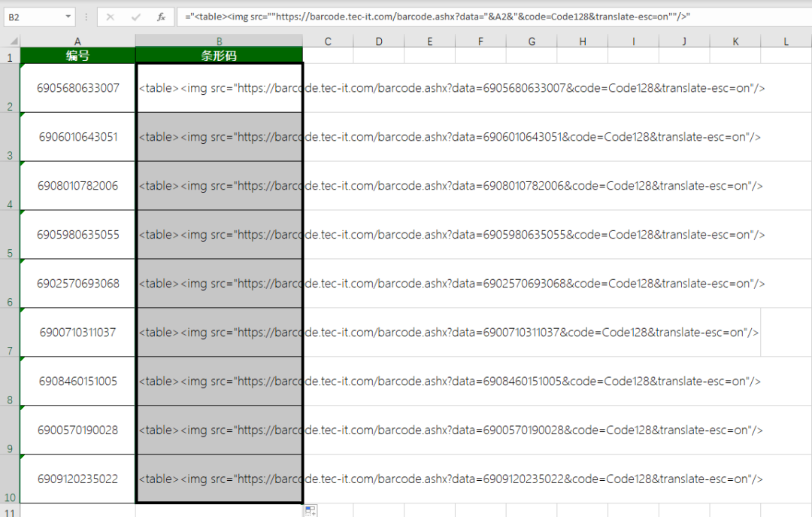This screenshot has width=812, height=517.
Task: Select column A header
Action: [x=77, y=41]
